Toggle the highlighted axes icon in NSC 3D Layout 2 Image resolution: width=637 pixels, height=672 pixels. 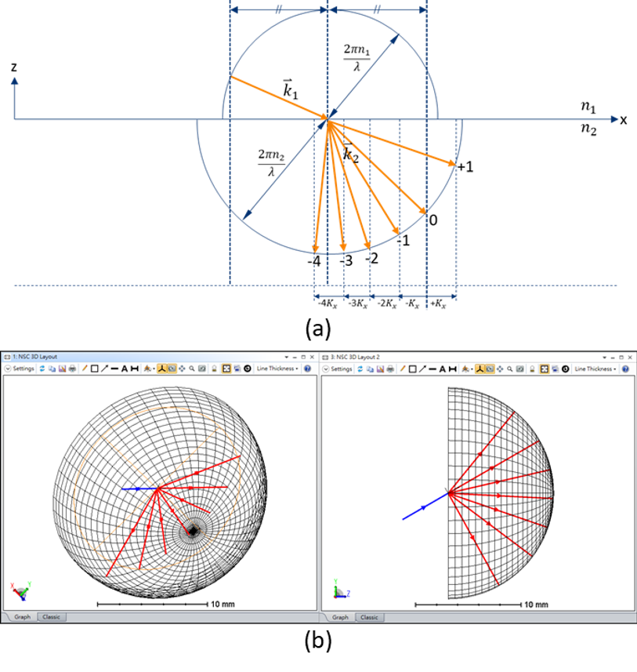tap(479, 369)
